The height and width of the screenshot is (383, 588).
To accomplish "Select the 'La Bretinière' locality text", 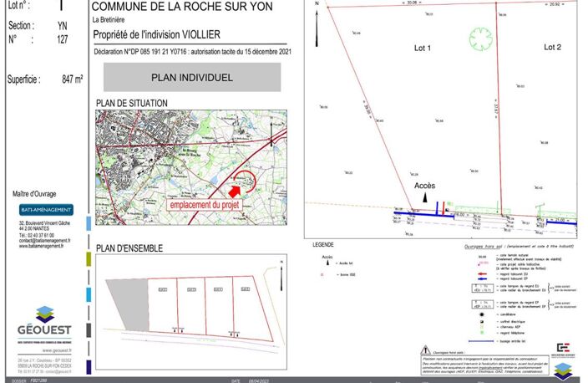I will coord(109,20).
